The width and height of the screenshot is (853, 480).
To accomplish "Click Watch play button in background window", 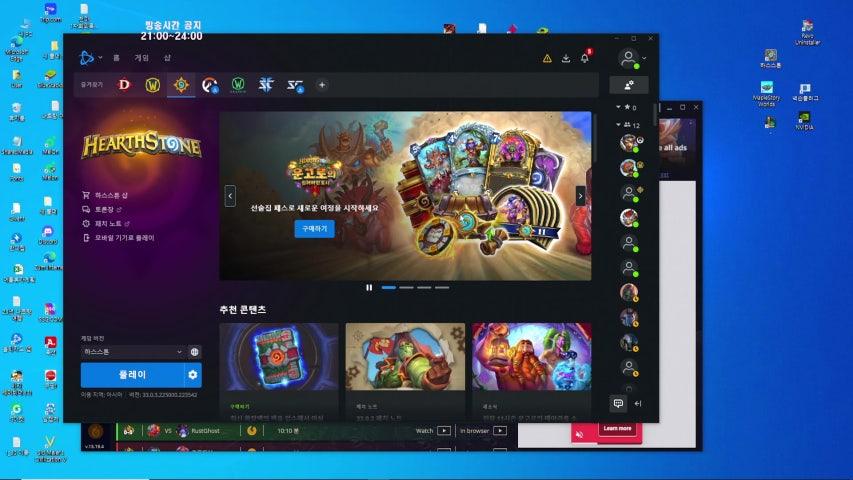I will click(444, 430).
